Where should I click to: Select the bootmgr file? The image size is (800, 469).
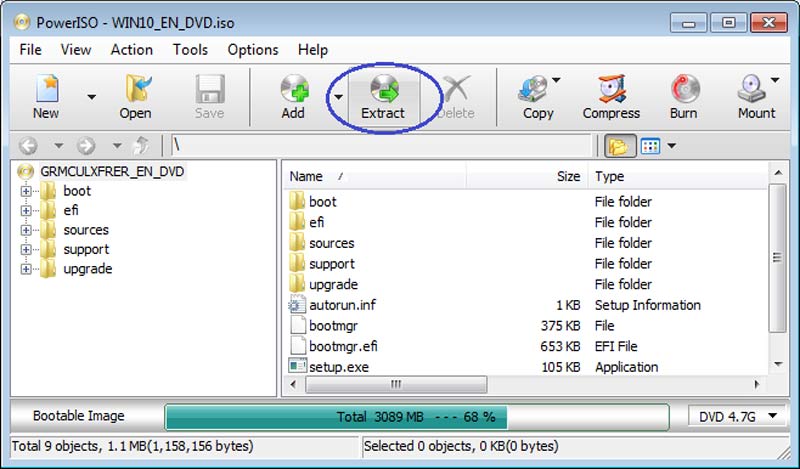pyautogui.click(x=333, y=326)
